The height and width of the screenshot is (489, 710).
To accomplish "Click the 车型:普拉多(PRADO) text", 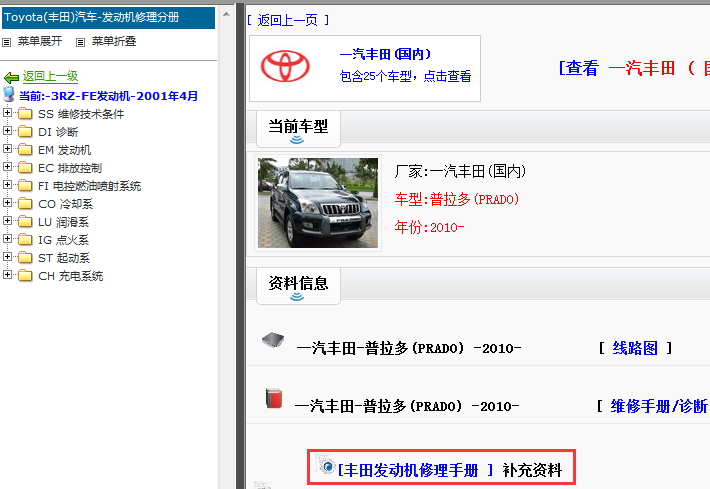I will [x=457, y=200].
